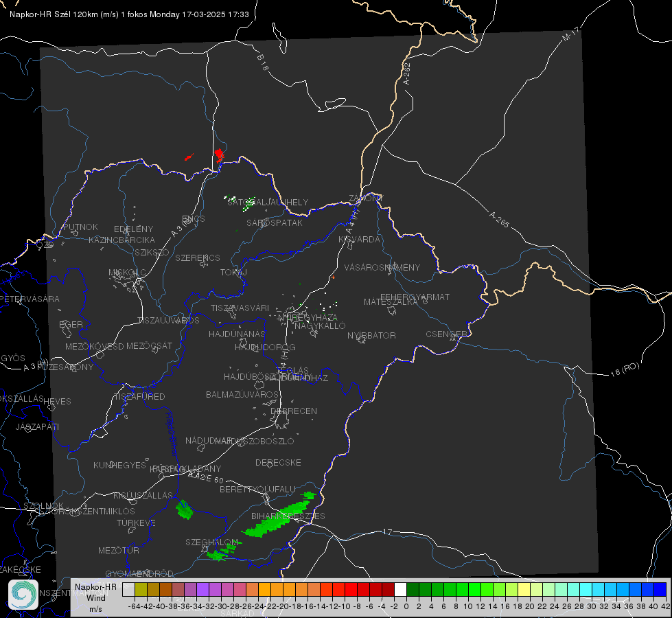Click the TISZAFÜRED city label
Viewport: 672px width, 618px height.
point(140,397)
